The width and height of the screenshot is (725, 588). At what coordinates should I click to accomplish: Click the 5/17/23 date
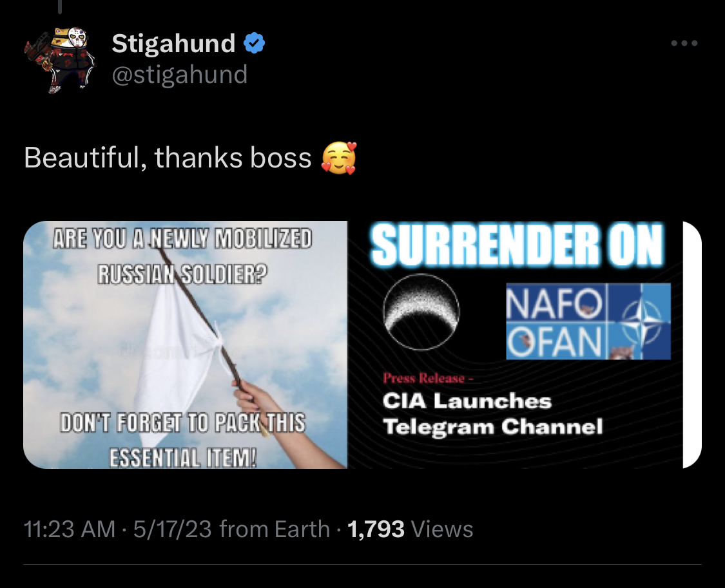tap(173, 529)
